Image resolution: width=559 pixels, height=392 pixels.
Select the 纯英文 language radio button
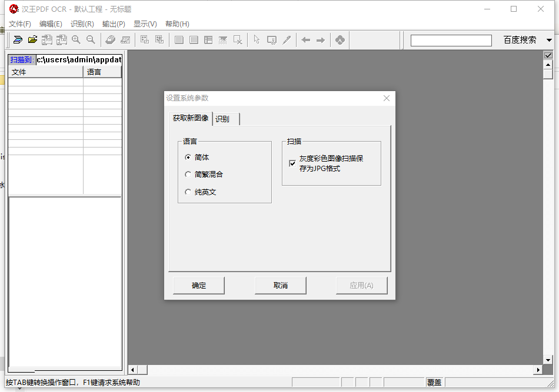(188, 192)
